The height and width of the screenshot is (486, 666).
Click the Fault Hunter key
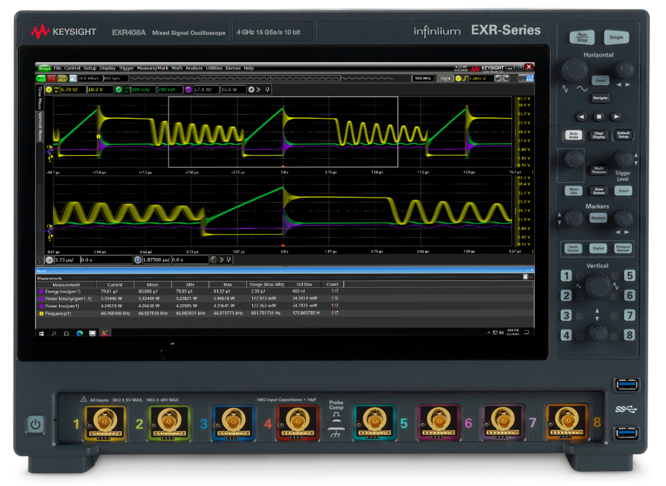(x=573, y=248)
